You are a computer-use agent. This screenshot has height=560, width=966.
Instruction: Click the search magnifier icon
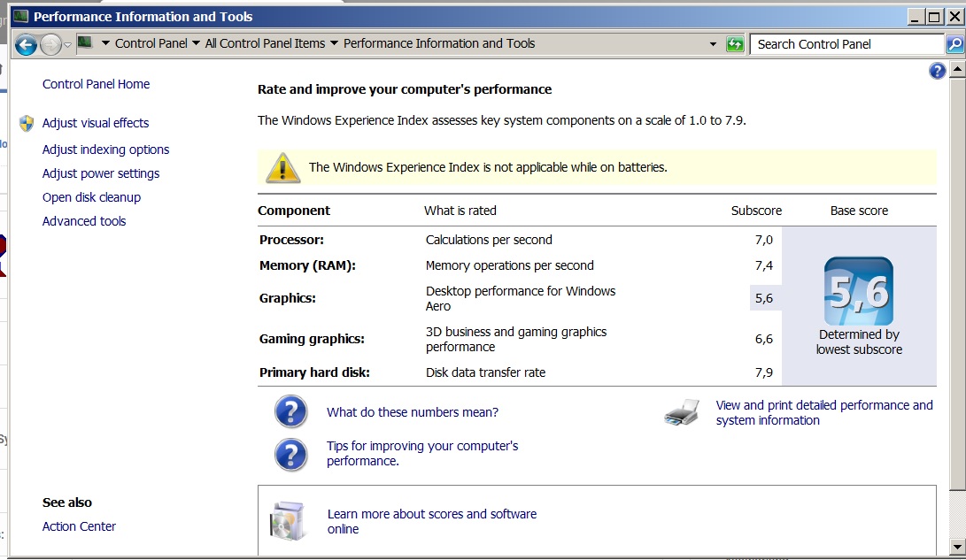[x=954, y=44]
